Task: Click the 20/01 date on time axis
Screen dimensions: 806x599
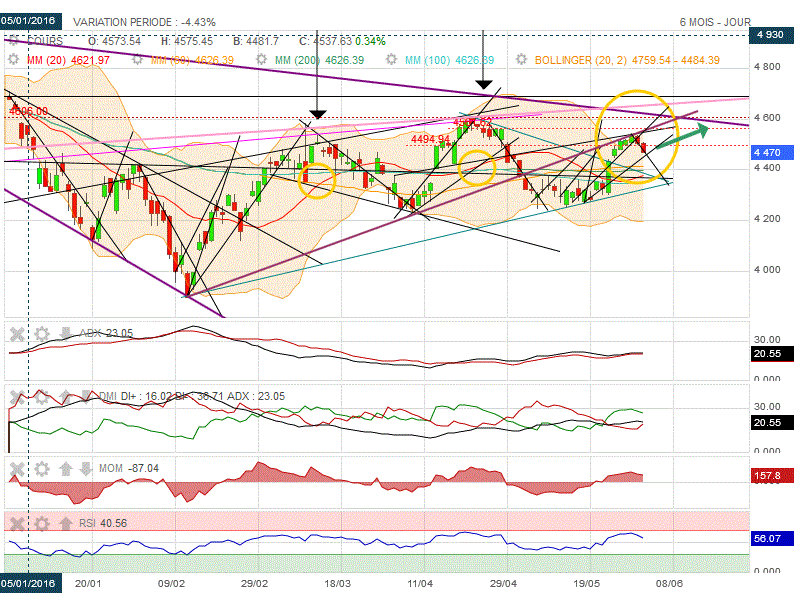Action: pyautogui.click(x=88, y=584)
